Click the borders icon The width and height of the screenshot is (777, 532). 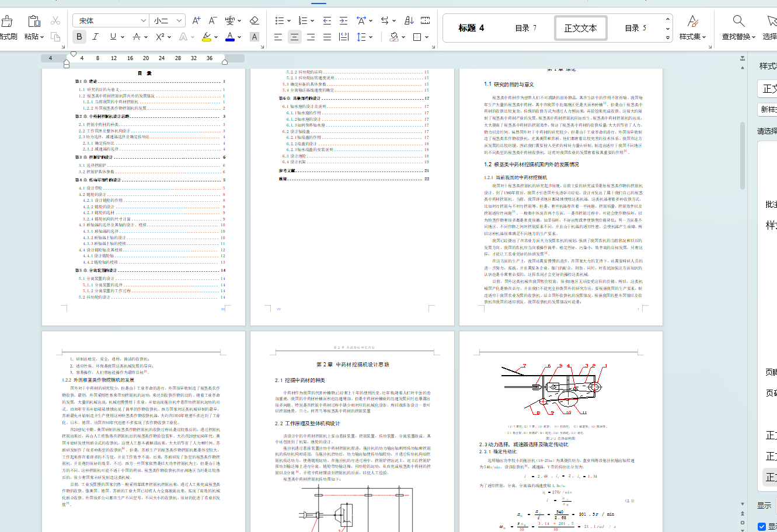(x=417, y=37)
